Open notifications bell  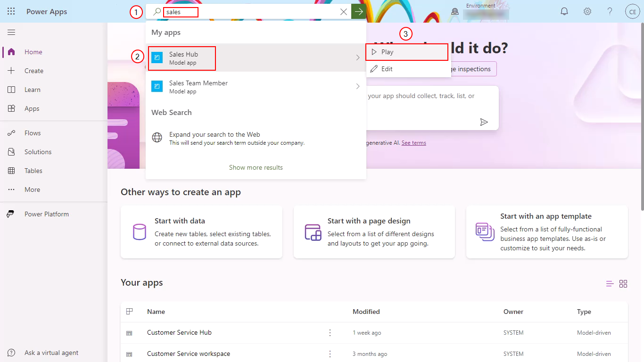click(x=564, y=11)
